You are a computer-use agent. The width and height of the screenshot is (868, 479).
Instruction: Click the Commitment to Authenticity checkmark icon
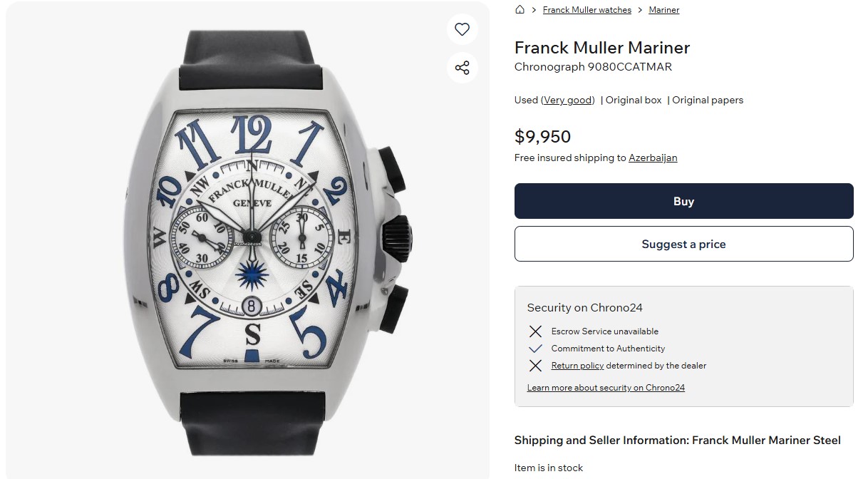pos(535,349)
